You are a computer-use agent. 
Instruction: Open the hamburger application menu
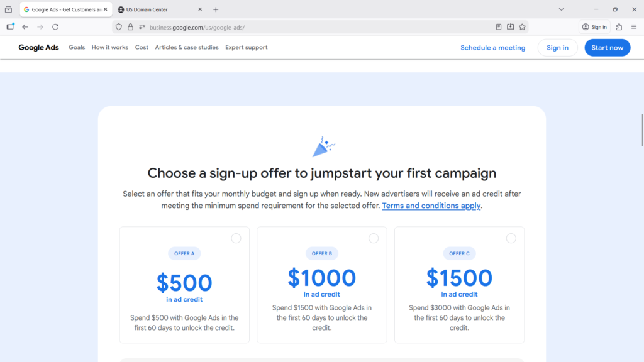[634, 27]
